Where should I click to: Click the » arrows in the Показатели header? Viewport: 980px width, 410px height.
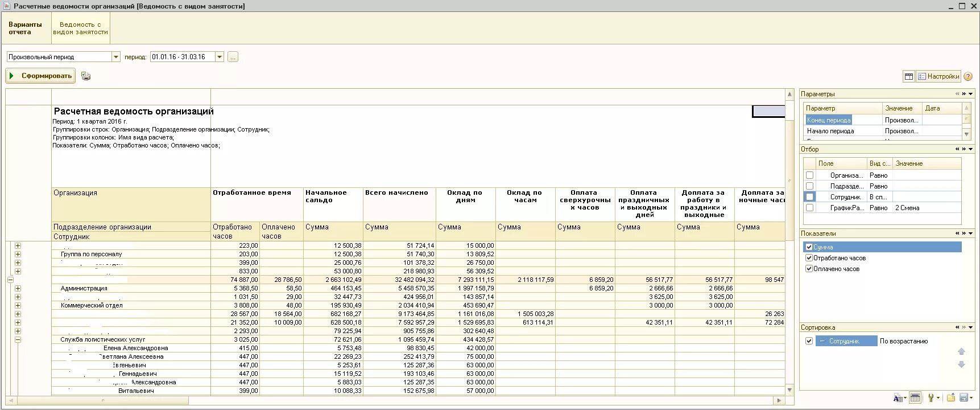[x=964, y=233]
